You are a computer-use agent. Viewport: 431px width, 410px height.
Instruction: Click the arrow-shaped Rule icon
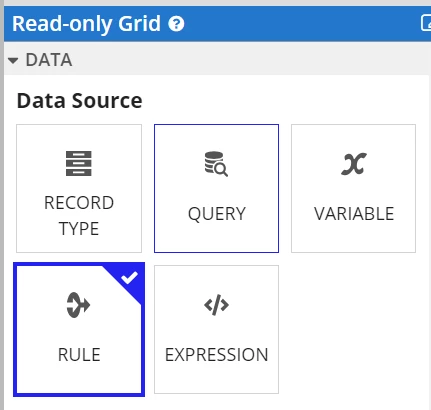78,305
